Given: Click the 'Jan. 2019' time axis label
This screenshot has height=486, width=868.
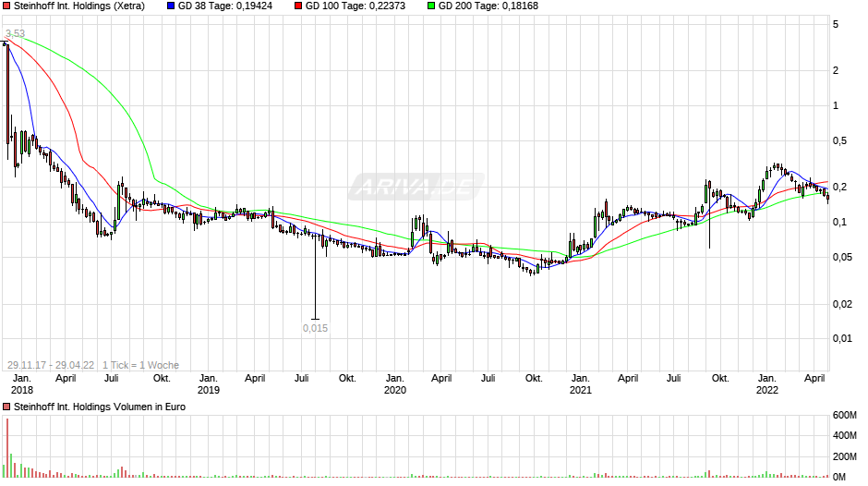Looking at the screenshot, I should tap(208, 384).
